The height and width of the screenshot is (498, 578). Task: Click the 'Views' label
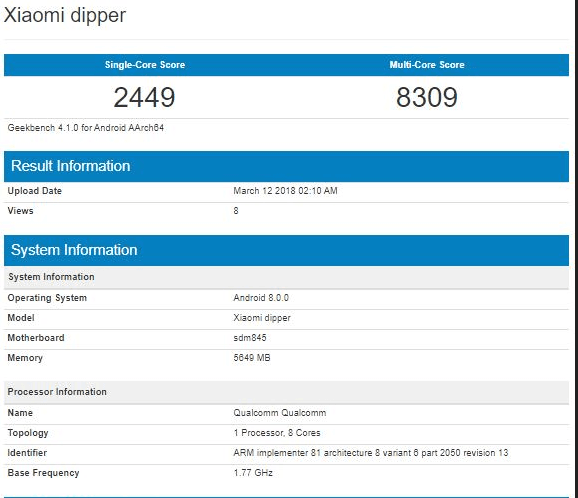click(20, 211)
